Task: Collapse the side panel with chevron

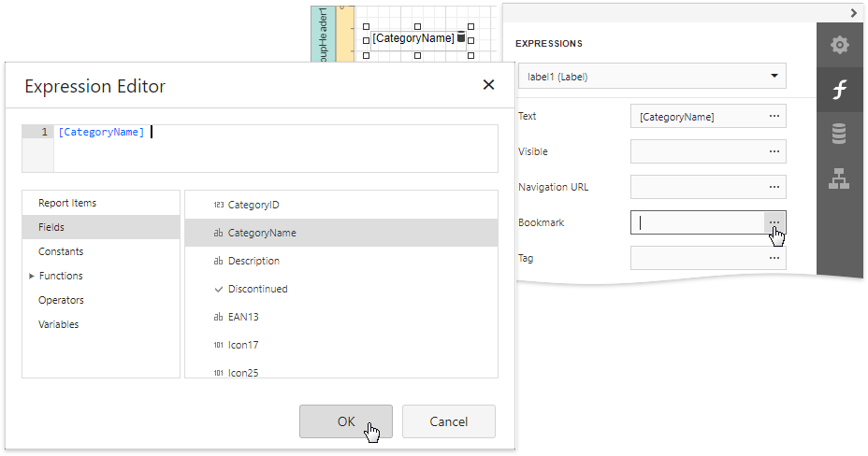Action: 854,13
